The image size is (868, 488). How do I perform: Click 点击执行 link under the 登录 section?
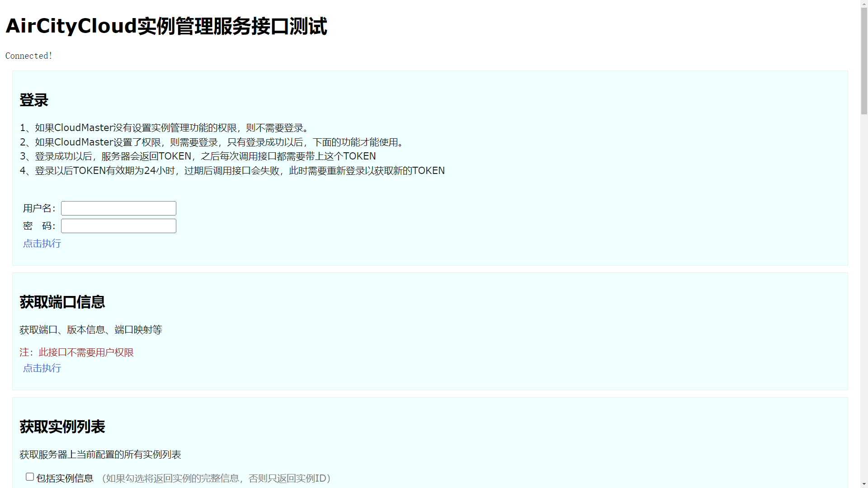[42, 244]
